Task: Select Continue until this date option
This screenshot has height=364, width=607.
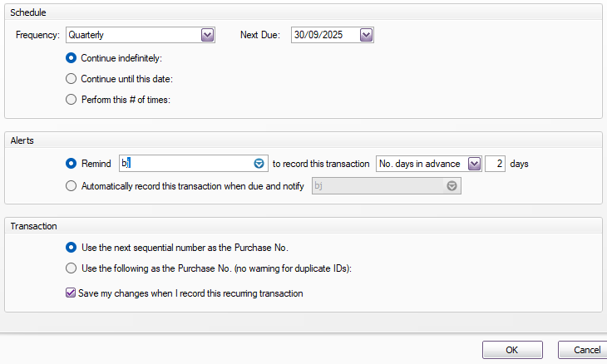Action: (x=72, y=79)
